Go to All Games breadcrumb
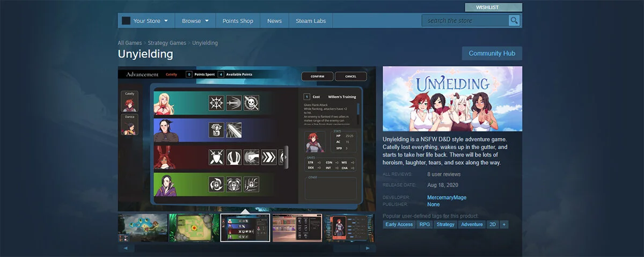 pyautogui.click(x=129, y=43)
